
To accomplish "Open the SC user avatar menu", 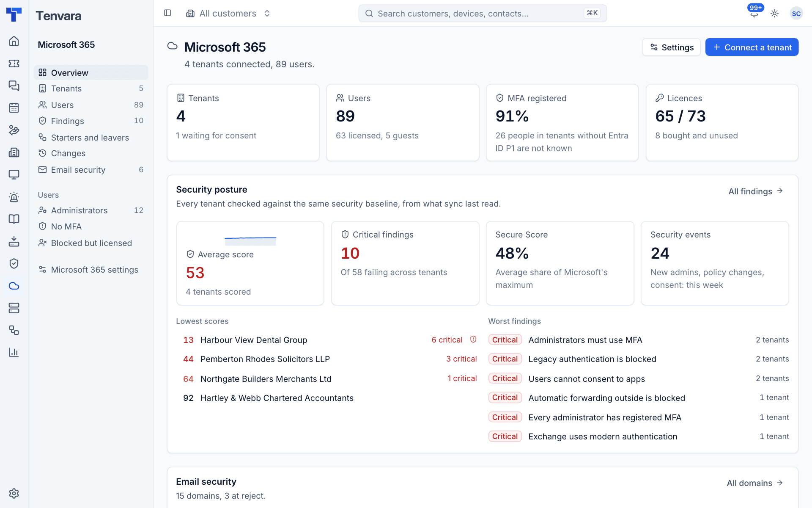I will 796,14.
